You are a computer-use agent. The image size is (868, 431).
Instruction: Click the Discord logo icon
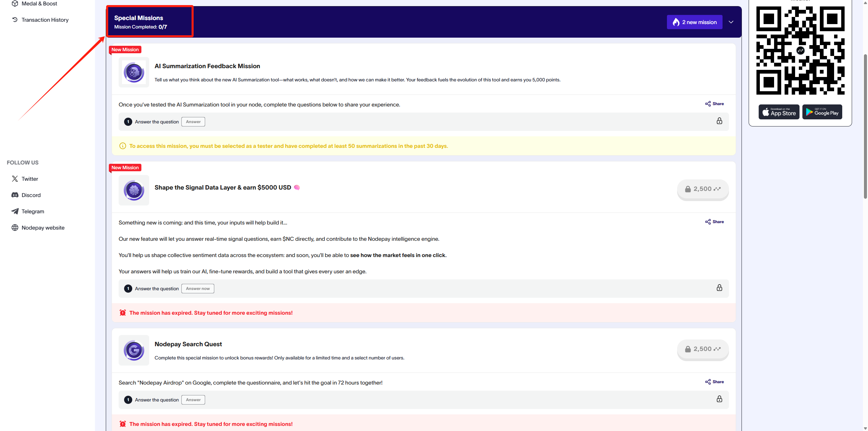pos(15,195)
